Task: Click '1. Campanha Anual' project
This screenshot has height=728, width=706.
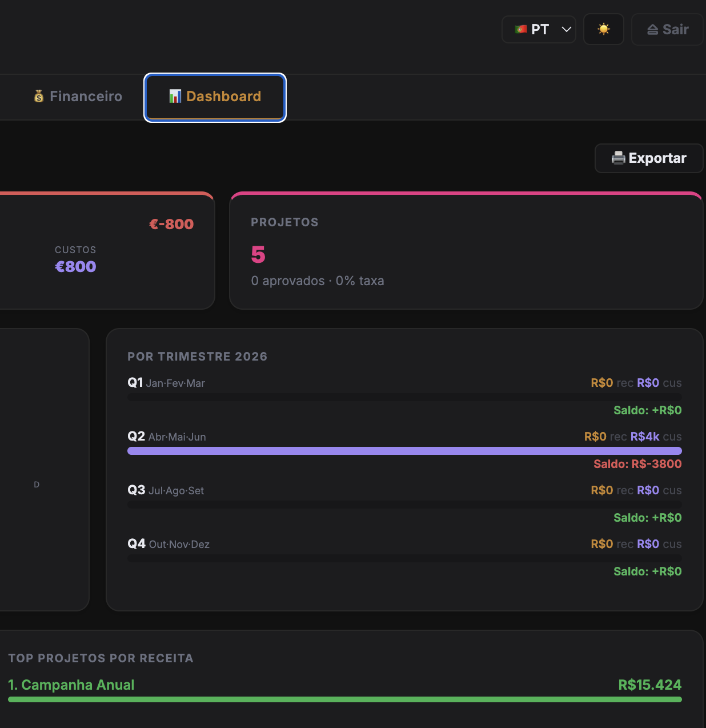Action: click(71, 685)
